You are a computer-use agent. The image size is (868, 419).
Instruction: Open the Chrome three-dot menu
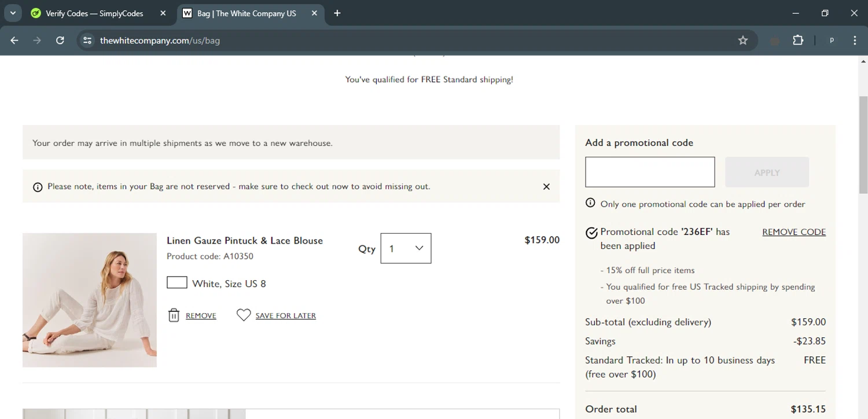tap(855, 41)
